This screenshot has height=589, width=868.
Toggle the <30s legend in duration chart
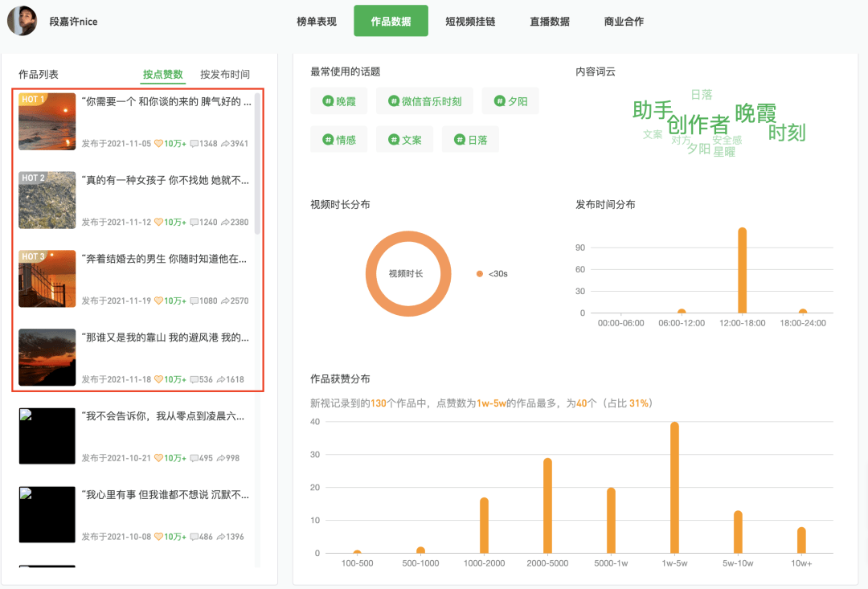coord(492,273)
